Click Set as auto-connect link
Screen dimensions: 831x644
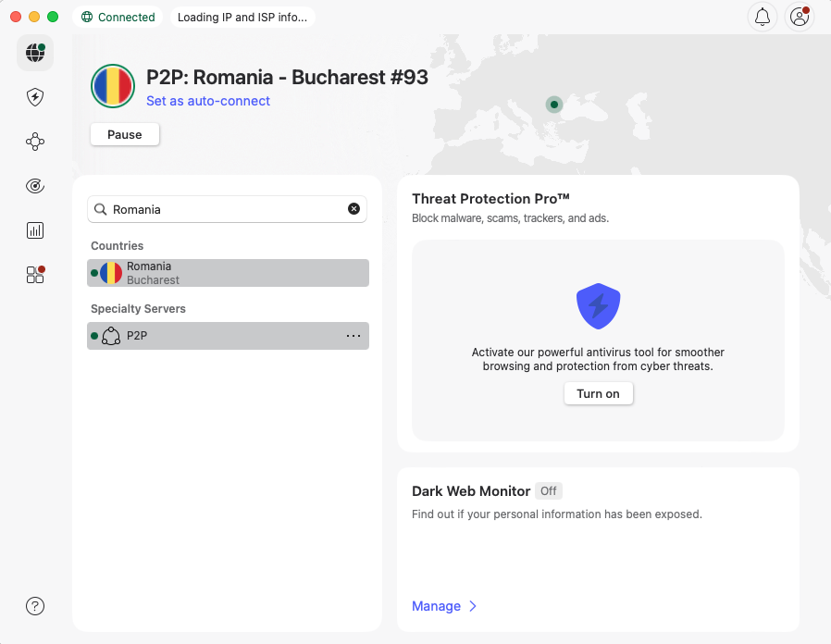coord(207,101)
